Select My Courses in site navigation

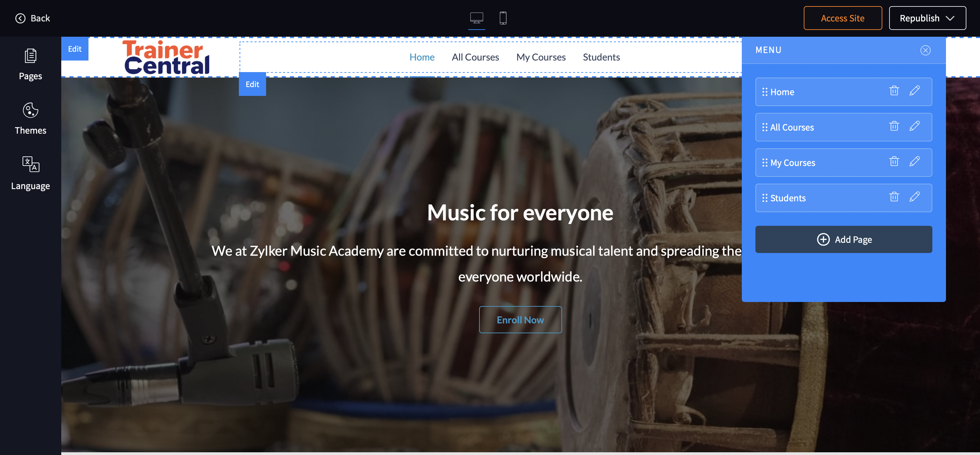pos(541,57)
